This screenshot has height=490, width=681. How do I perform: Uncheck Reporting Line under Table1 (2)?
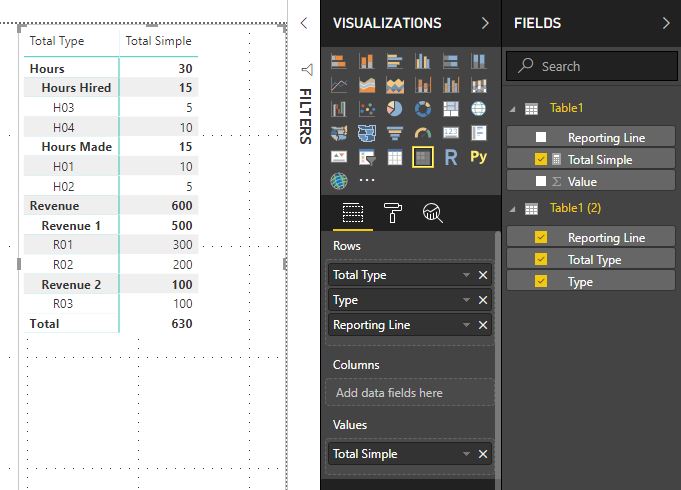(x=541, y=237)
